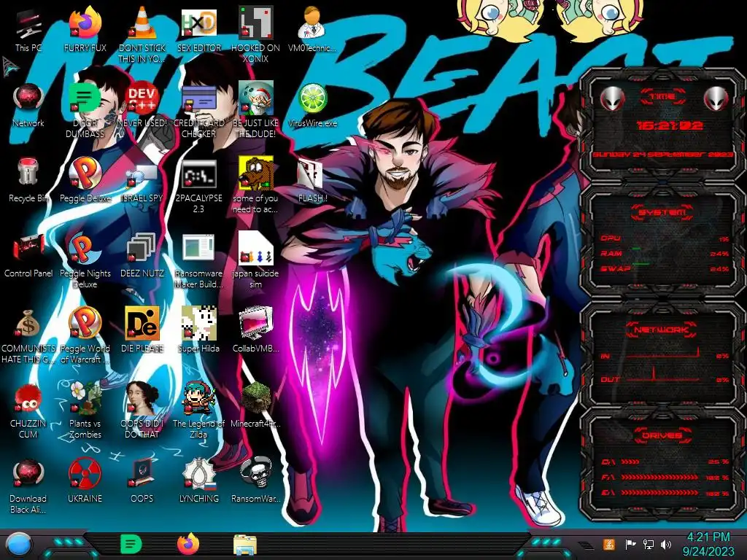The width and height of the screenshot is (747, 560).
Task: Click the F:\ drive usage bar
Action: (660, 477)
